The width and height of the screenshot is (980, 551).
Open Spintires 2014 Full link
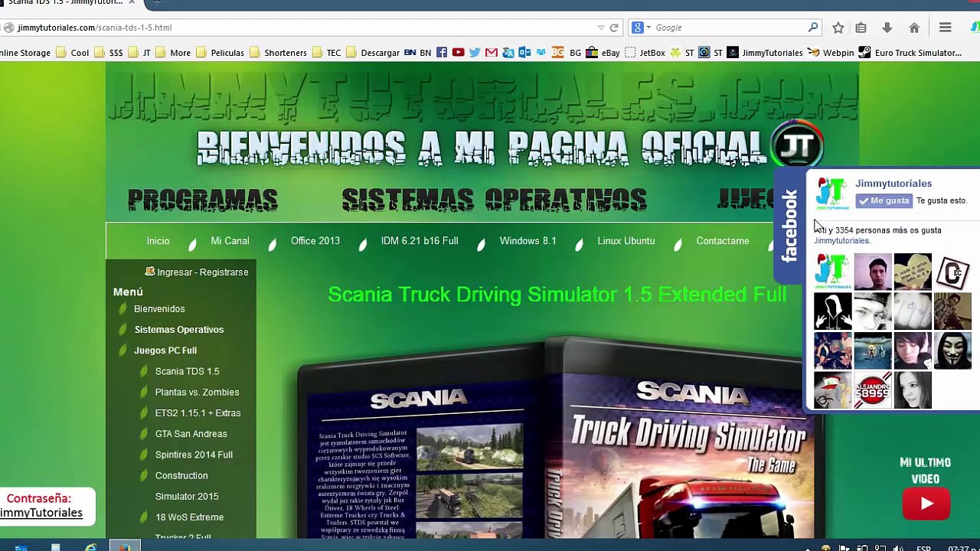point(194,455)
